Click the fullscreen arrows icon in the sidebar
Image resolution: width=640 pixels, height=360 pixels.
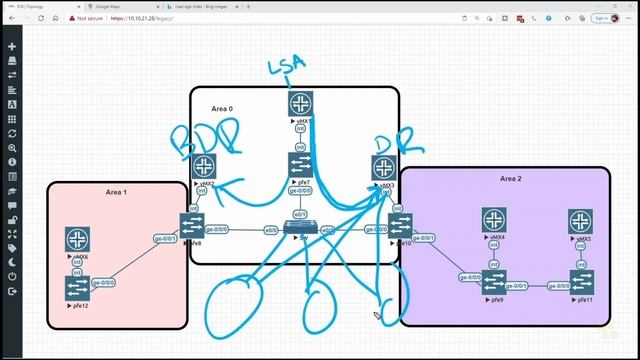coord(12,234)
